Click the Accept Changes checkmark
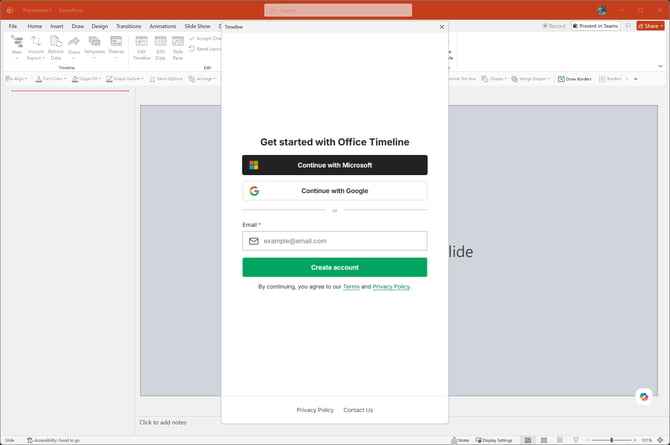 [x=192, y=38]
